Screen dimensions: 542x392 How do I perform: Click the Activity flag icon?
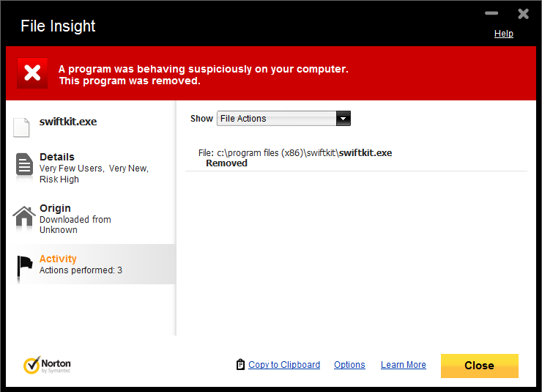(23, 267)
